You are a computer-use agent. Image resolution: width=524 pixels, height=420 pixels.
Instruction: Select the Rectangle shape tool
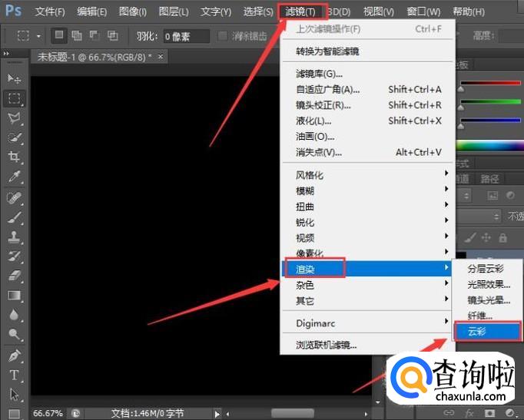pyautogui.click(x=14, y=414)
